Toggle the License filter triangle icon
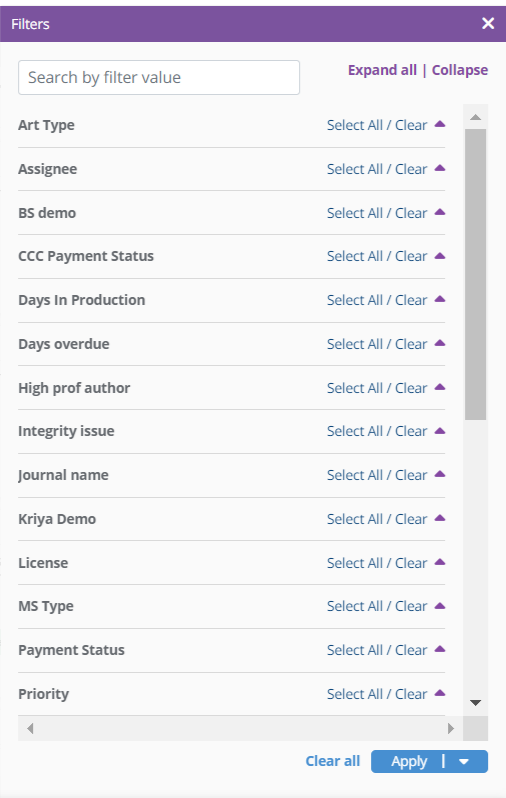 [x=440, y=562]
